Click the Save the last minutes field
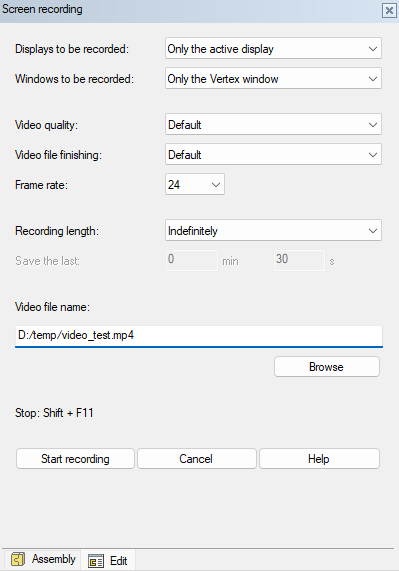Viewport: 399px width, 571px height. click(x=192, y=260)
